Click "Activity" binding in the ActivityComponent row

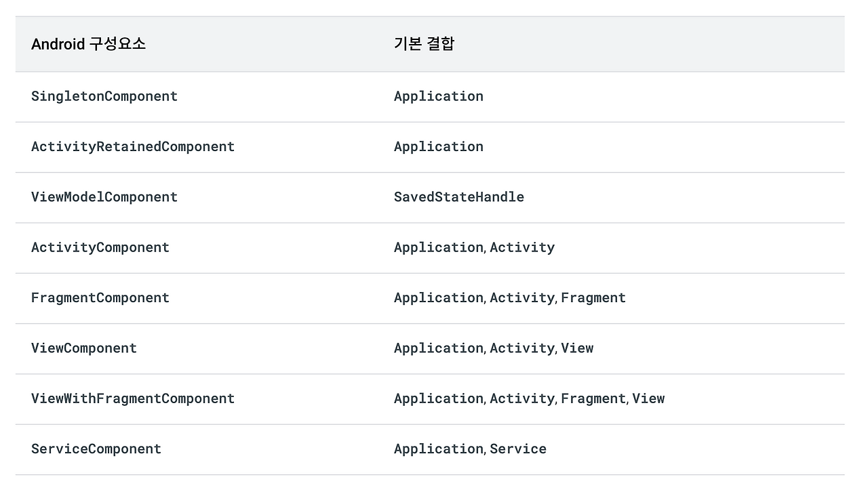(x=522, y=247)
